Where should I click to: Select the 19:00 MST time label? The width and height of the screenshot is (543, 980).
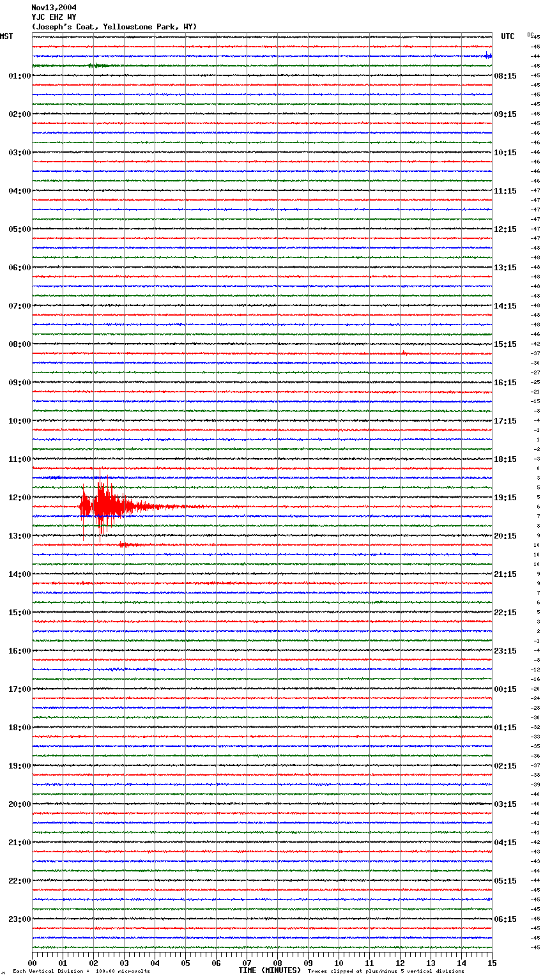point(19,766)
